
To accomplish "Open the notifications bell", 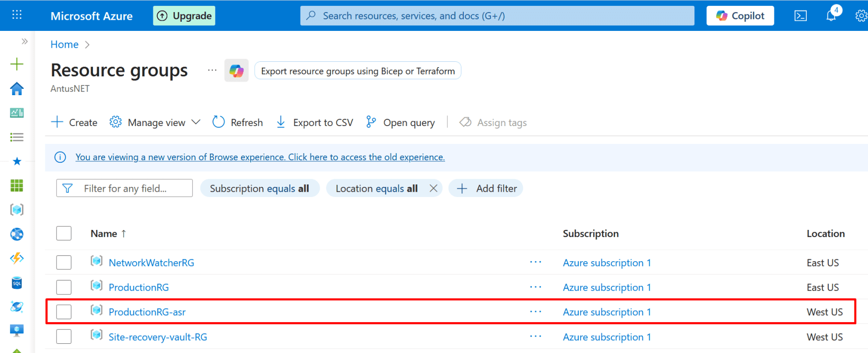I will [x=831, y=16].
